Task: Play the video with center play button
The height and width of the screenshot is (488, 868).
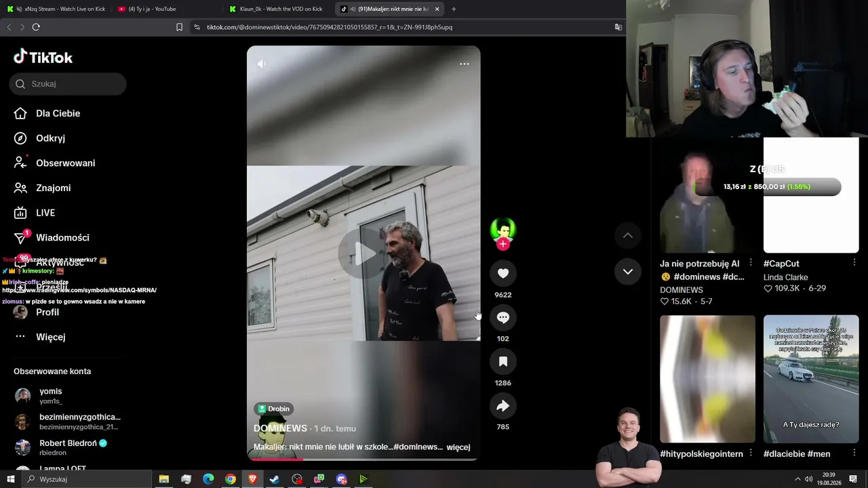Action: (x=363, y=253)
